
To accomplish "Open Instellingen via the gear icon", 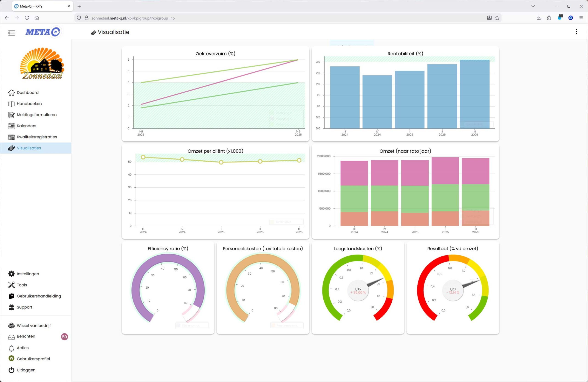I will 11,274.
